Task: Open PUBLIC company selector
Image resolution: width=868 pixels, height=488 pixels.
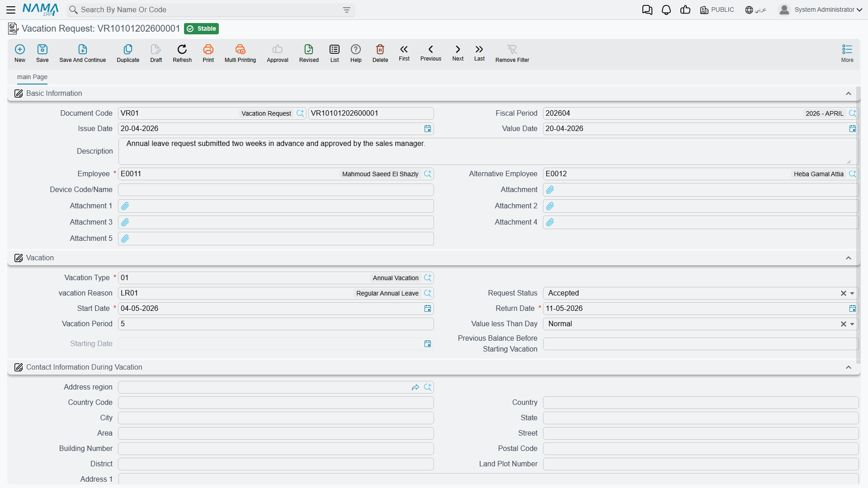Action: [x=717, y=10]
